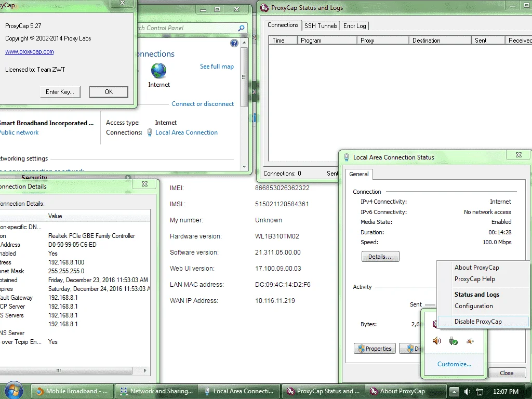Click ProxyCap icon in Status and Logs title bar
This screenshot has width=532, height=399.
coord(264,7)
